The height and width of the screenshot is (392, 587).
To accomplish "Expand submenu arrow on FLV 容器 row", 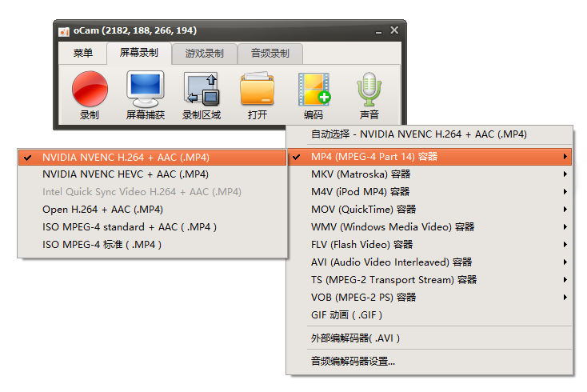I will [x=565, y=245].
